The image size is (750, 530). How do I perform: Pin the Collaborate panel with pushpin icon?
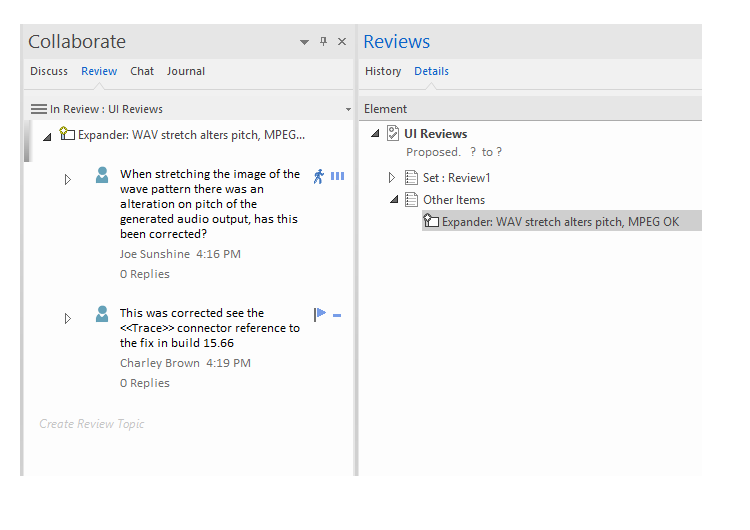pos(323,42)
